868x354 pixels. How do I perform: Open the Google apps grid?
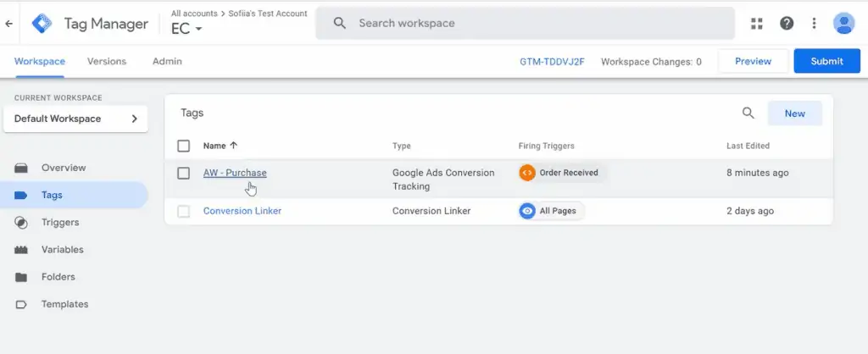pos(757,23)
